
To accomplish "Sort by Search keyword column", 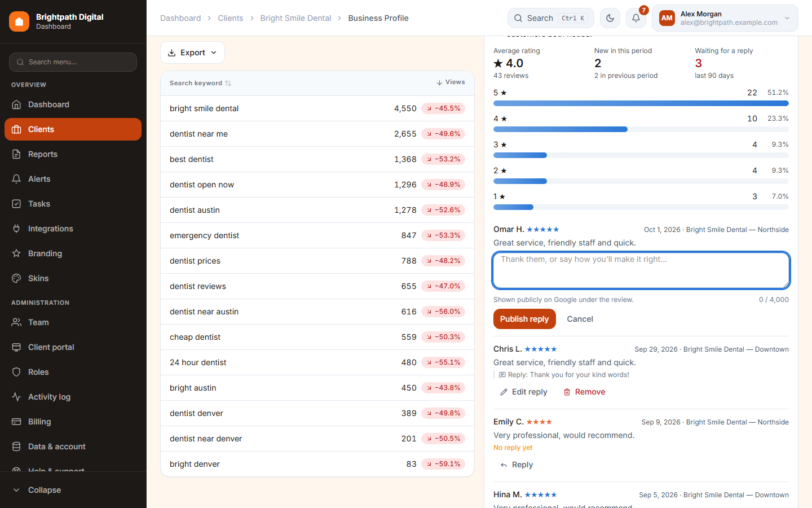I will tap(201, 83).
